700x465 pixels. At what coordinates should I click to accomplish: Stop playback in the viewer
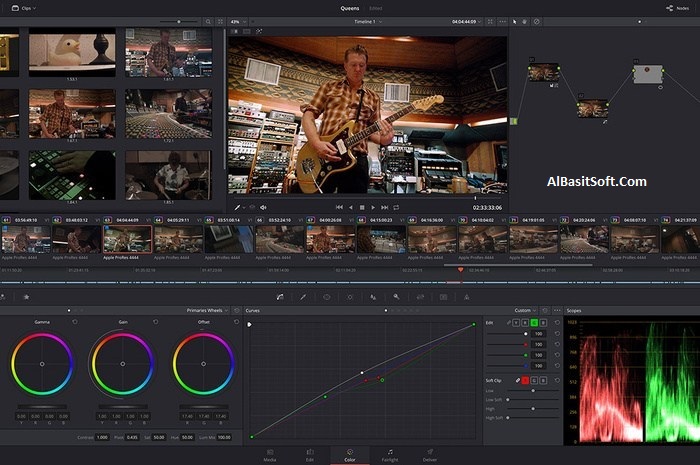tap(362, 208)
